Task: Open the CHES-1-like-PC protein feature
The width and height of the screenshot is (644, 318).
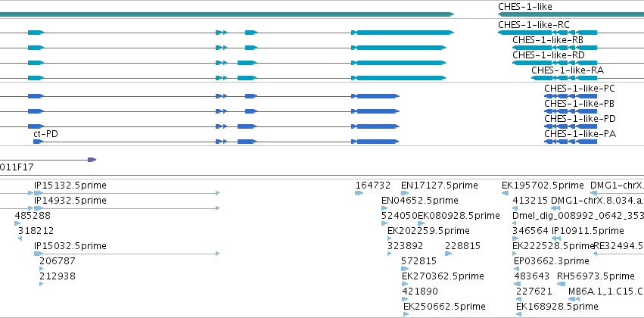Action: pyautogui.click(x=580, y=89)
